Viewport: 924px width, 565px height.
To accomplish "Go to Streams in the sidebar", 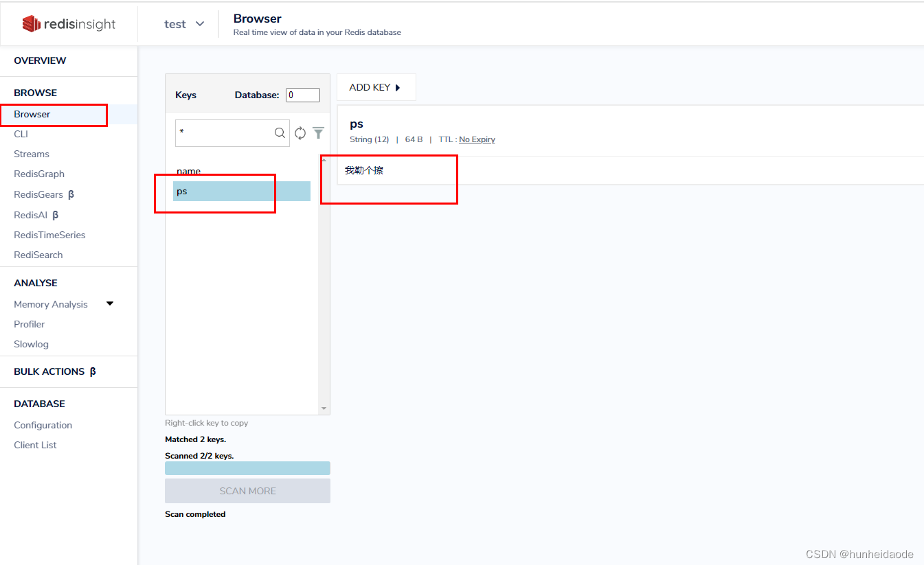I will pyautogui.click(x=32, y=154).
